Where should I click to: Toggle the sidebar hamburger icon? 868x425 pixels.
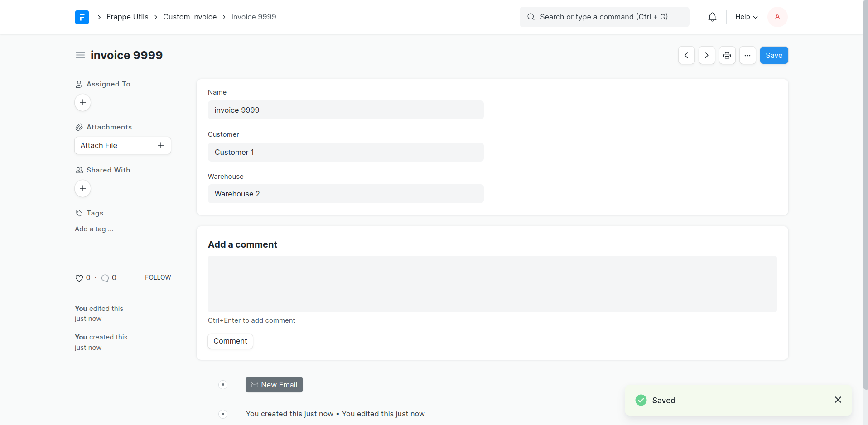click(x=80, y=55)
